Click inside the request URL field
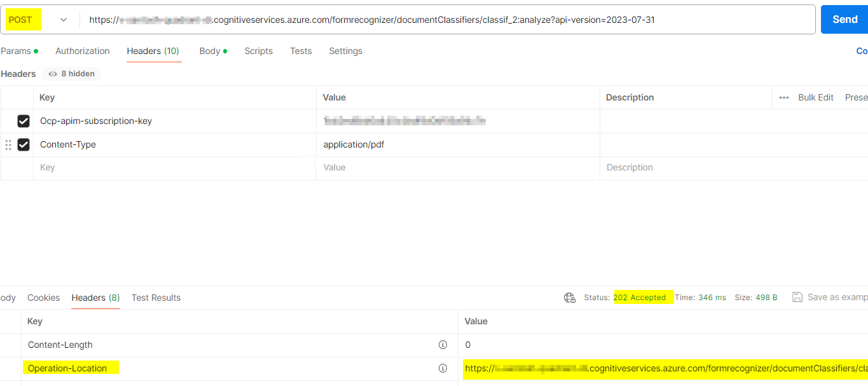 [382, 19]
